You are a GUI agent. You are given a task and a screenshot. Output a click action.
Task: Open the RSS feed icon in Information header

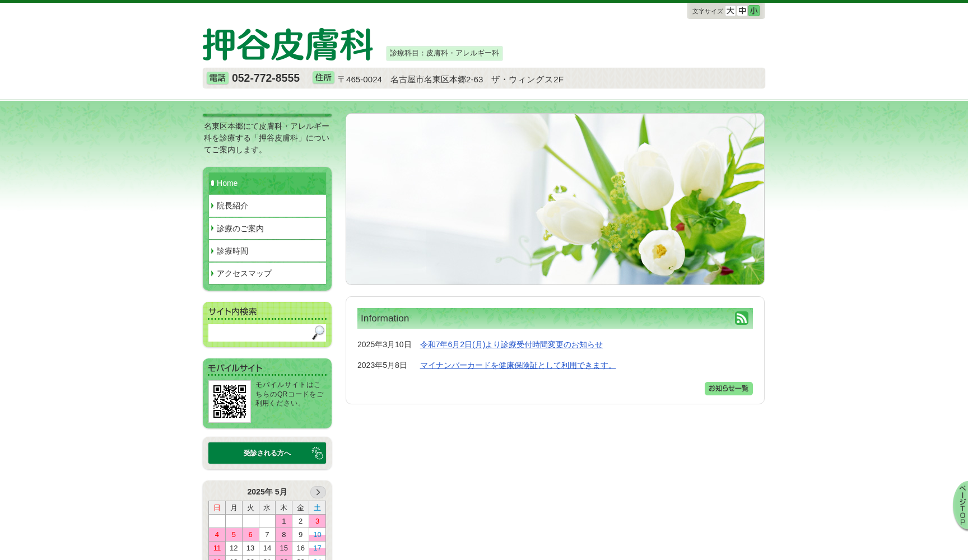tap(741, 318)
